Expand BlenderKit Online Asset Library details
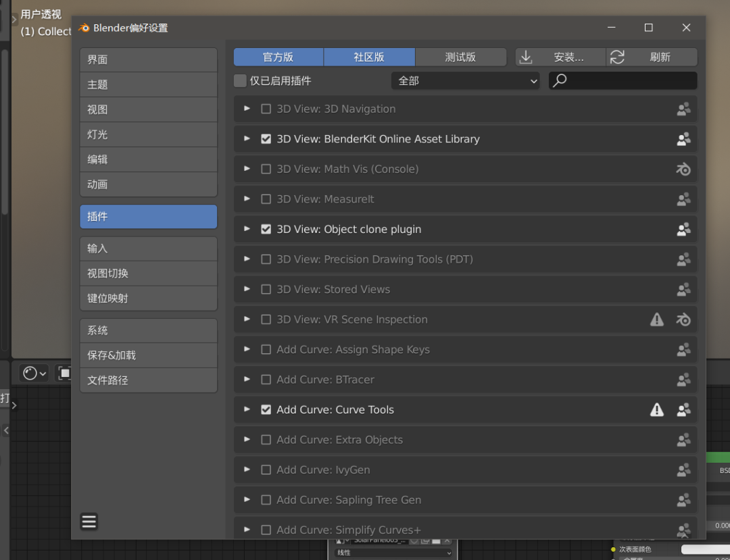Screen dimensions: 730x560 (x=247, y=138)
